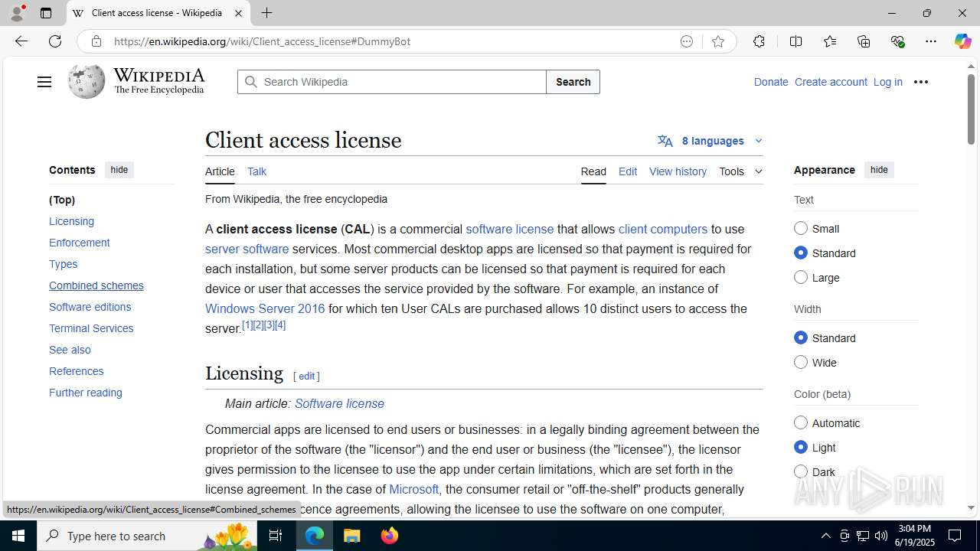Open File Explorer from taskbar
Screen dimensions: 980x551
coord(352,536)
